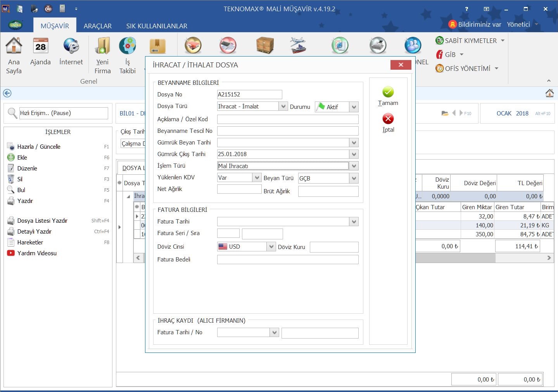Click the Fatura Bedeli input field
The height and width of the screenshot is (392, 558).
tap(287, 260)
